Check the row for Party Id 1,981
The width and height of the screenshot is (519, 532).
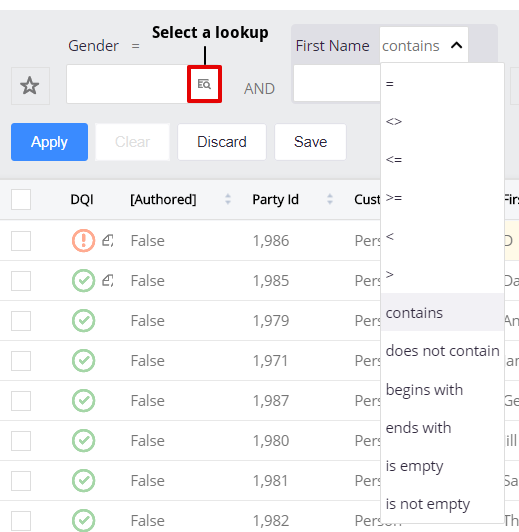click(x=21, y=481)
